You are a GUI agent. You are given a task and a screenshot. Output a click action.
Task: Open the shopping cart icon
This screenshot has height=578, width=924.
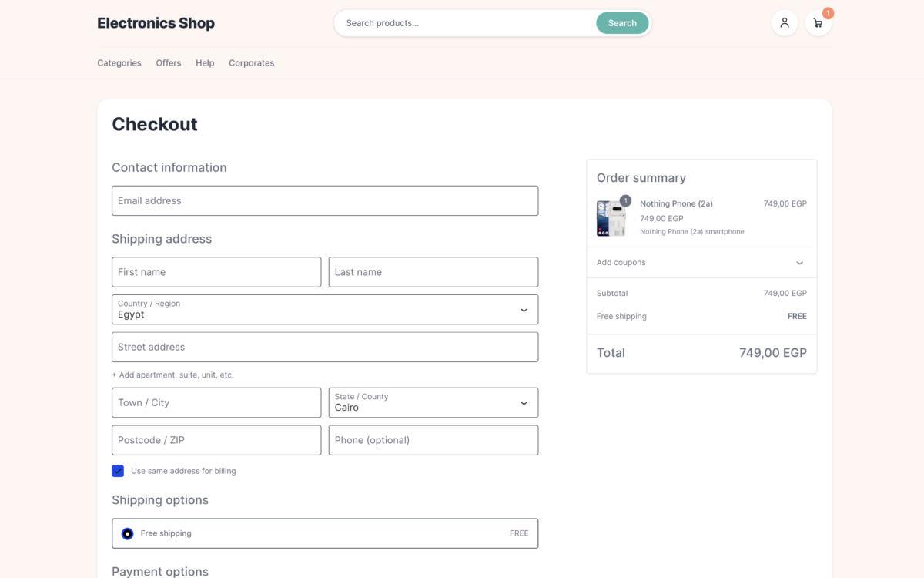(x=818, y=23)
